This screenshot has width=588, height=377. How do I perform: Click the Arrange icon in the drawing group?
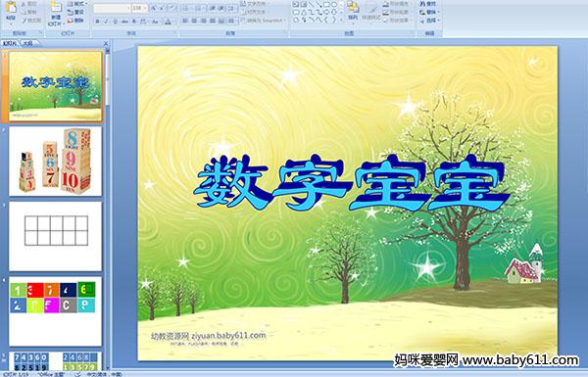point(353,11)
